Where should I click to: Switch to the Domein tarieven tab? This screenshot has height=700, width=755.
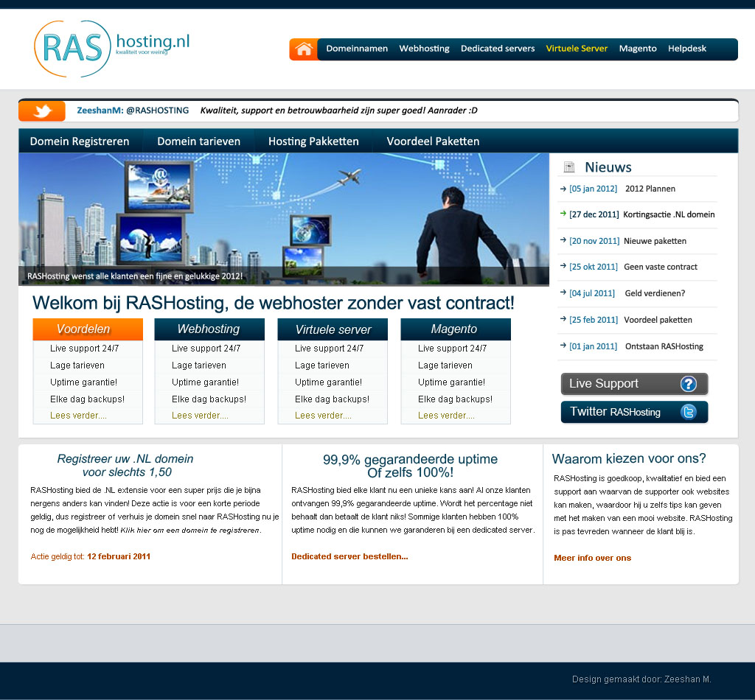[x=199, y=141]
